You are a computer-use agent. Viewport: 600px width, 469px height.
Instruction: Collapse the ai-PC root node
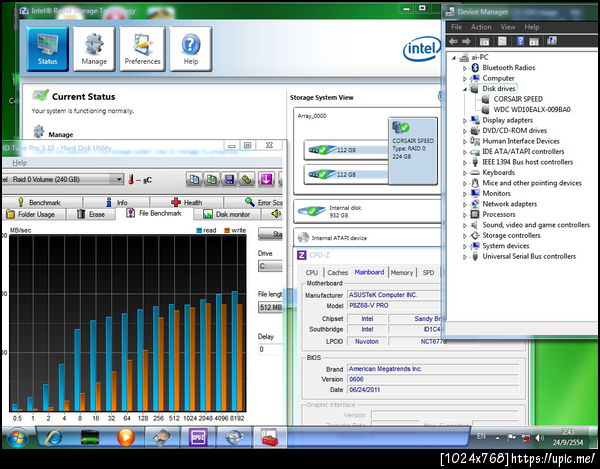(454, 58)
